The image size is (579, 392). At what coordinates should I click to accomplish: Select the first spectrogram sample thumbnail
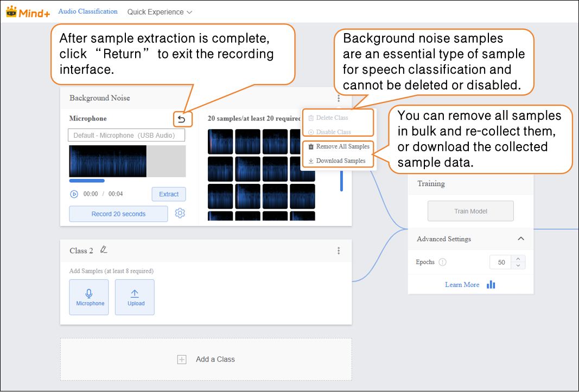tap(220, 142)
